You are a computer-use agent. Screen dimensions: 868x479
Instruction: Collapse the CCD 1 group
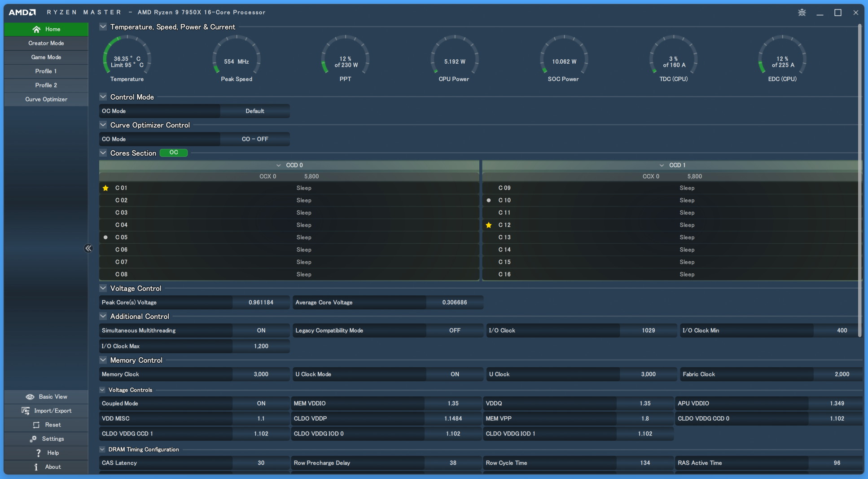pyautogui.click(x=662, y=165)
